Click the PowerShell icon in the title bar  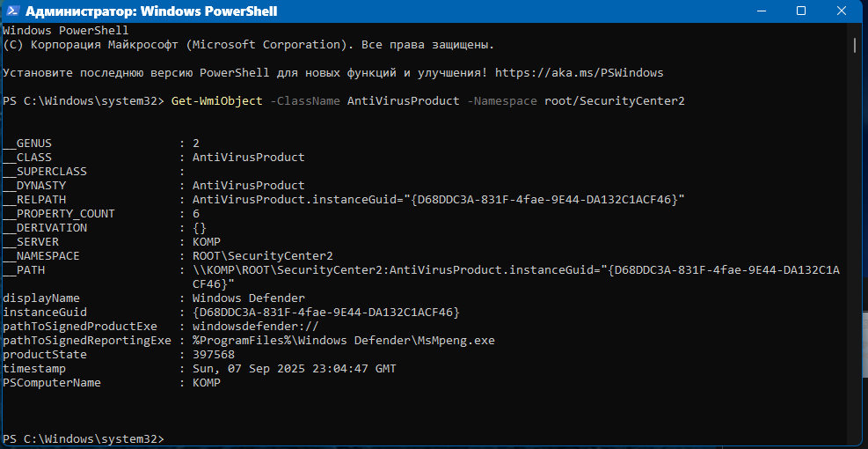pyautogui.click(x=13, y=11)
